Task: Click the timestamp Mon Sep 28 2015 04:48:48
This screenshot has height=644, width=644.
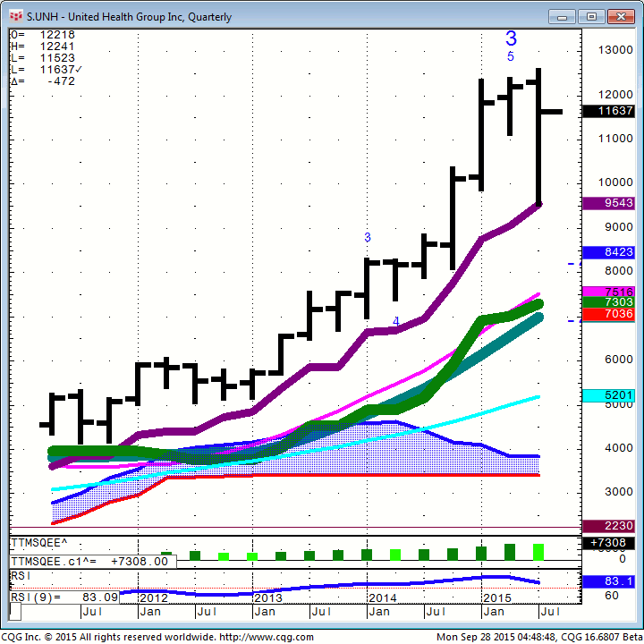Action: tap(496, 637)
